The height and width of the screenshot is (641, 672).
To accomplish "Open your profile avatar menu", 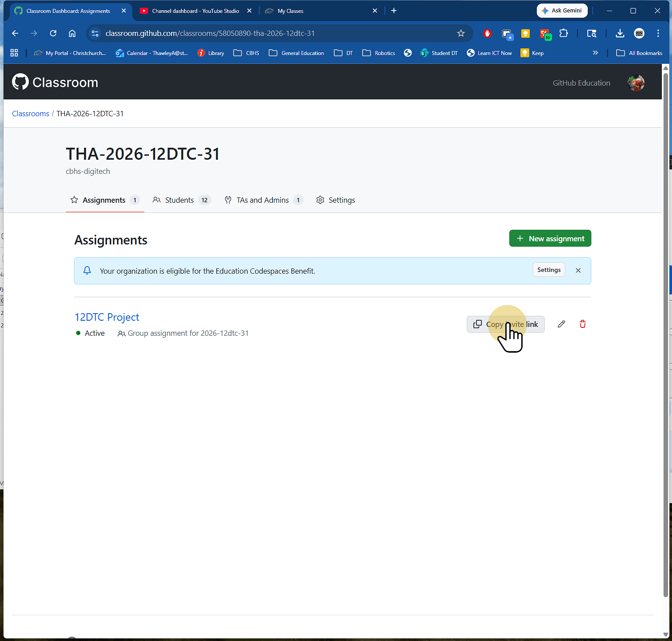I will point(636,83).
